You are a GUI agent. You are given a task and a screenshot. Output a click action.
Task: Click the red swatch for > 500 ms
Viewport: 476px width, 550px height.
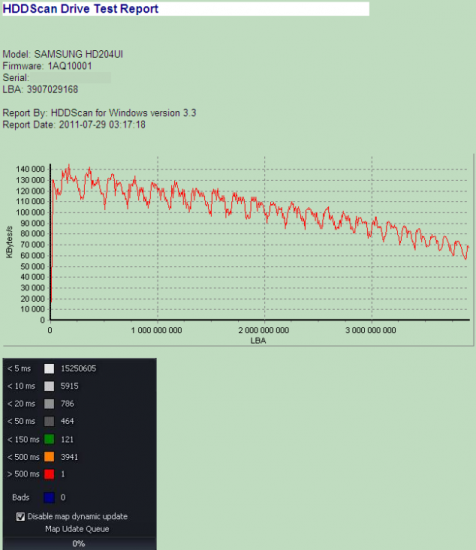point(49,474)
